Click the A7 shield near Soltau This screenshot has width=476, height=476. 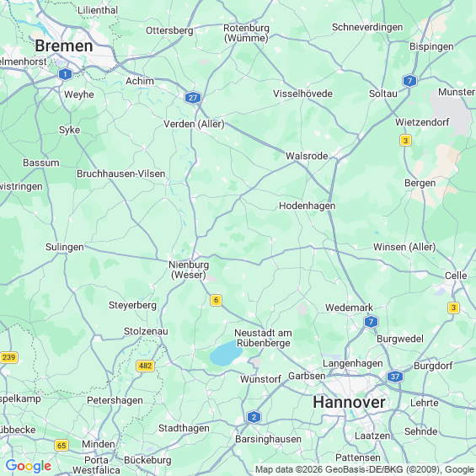tap(409, 81)
